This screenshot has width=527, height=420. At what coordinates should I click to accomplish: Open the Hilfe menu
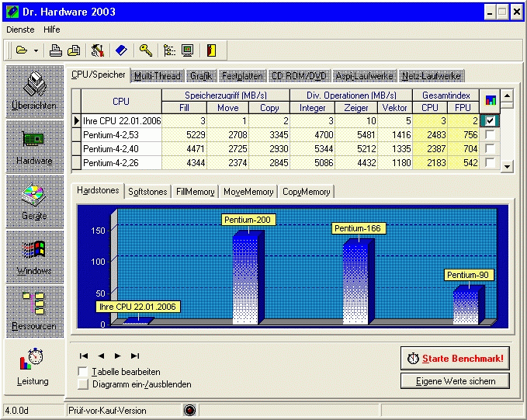pos(52,30)
